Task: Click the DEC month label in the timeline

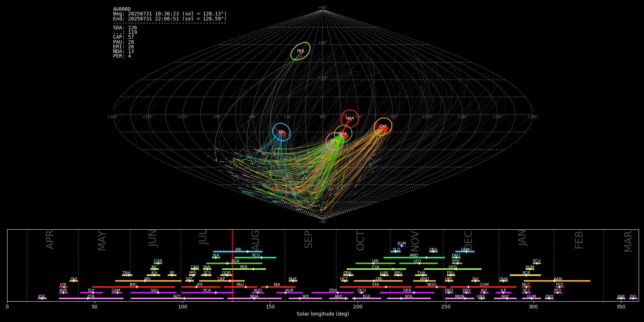Action: tap(468, 240)
